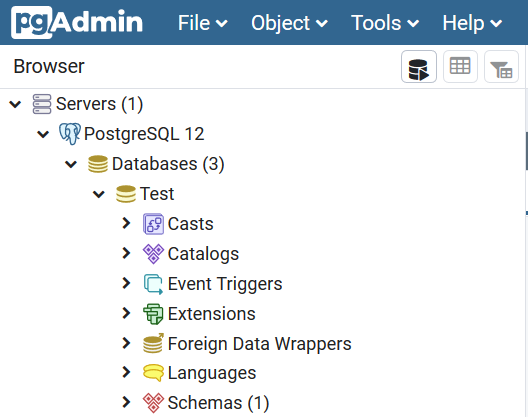Collapse the PostgreSQL 12 server node
This screenshot has height=417, width=528.
click(x=43, y=134)
